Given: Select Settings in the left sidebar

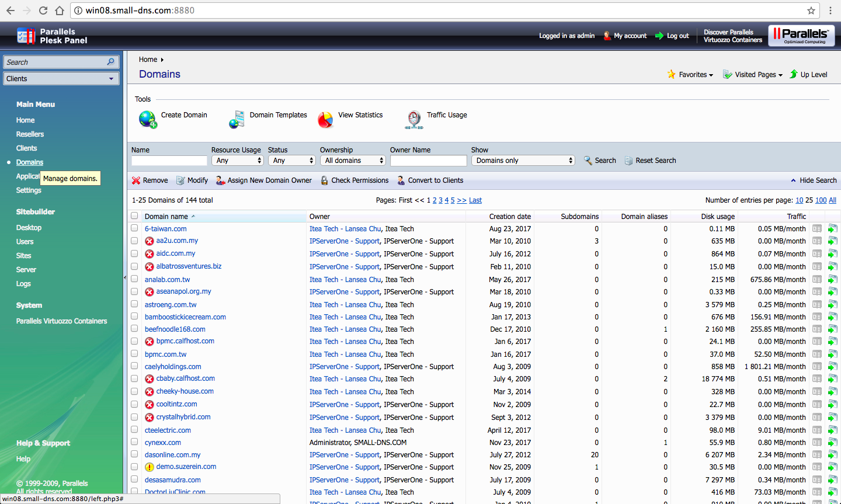Looking at the screenshot, I should click(29, 190).
